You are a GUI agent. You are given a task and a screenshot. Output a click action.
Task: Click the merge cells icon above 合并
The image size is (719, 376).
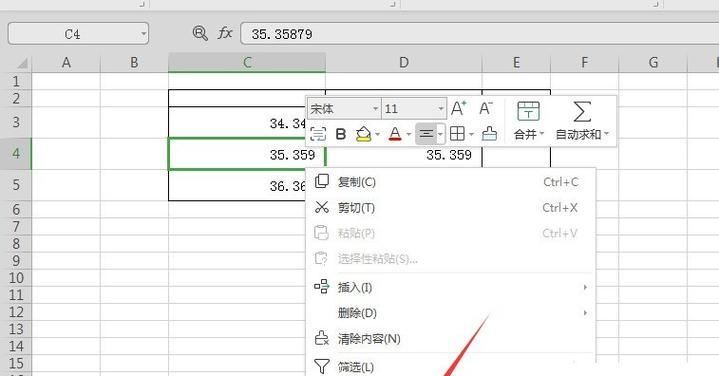[x=528, y=111]
